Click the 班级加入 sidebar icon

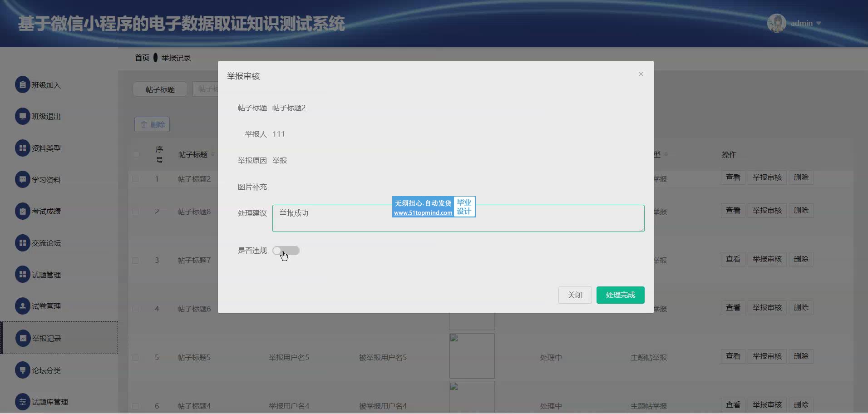tap(22, 85)
